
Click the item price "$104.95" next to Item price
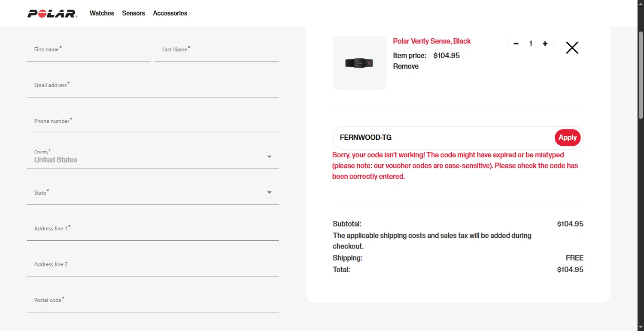447,55
